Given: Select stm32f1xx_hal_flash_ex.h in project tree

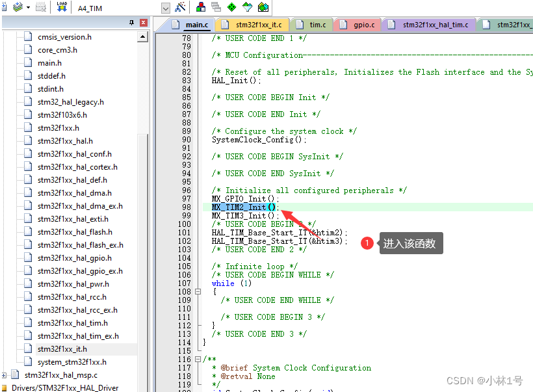Looking at the screenshot, I should coord(81,245).
